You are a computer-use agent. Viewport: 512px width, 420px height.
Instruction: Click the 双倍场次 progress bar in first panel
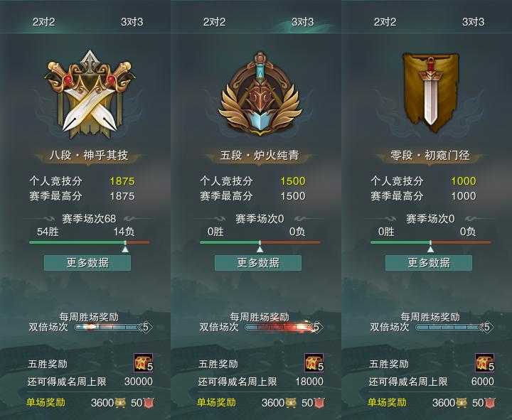109,327
